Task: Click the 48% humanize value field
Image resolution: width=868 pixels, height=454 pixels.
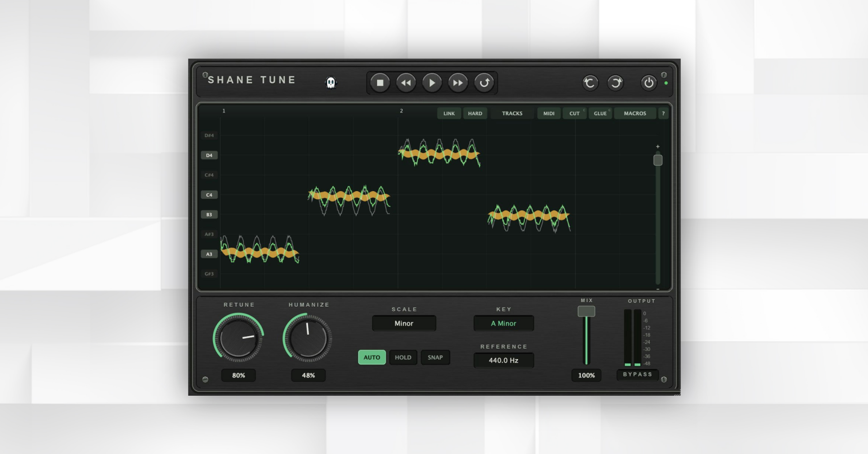Action: tap(308, 375)
